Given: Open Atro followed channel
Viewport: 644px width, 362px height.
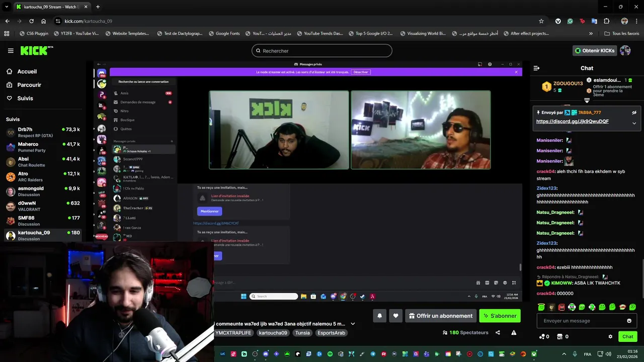Looking at the screenshot, I should pyautogui.click(x=43, y=176).
